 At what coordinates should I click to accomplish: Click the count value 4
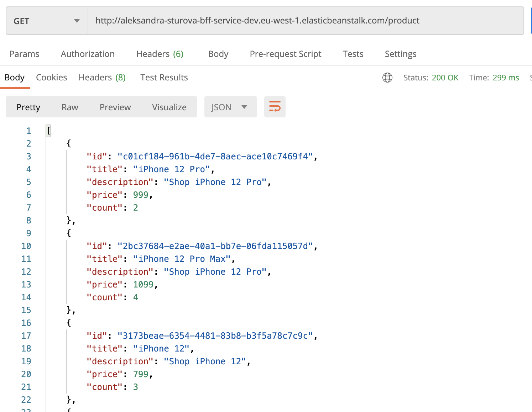click(136, 297)
